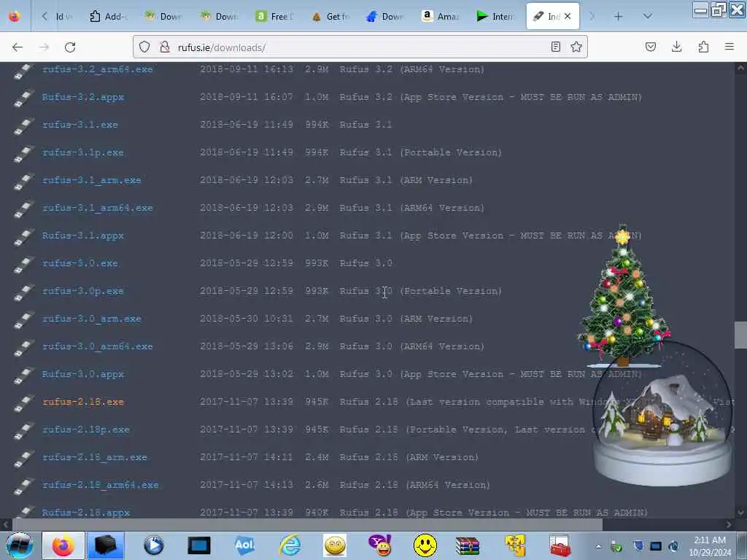Viewport: 747px width, 560px height.
Task: Download rufus-3.1p.exe portable version
Action: coord(83,152)
